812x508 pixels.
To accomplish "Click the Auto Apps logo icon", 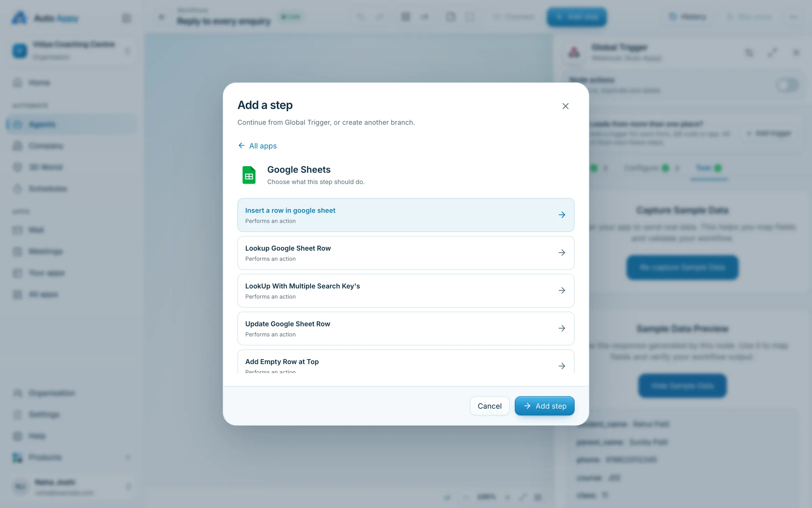I will click(19, 18).
